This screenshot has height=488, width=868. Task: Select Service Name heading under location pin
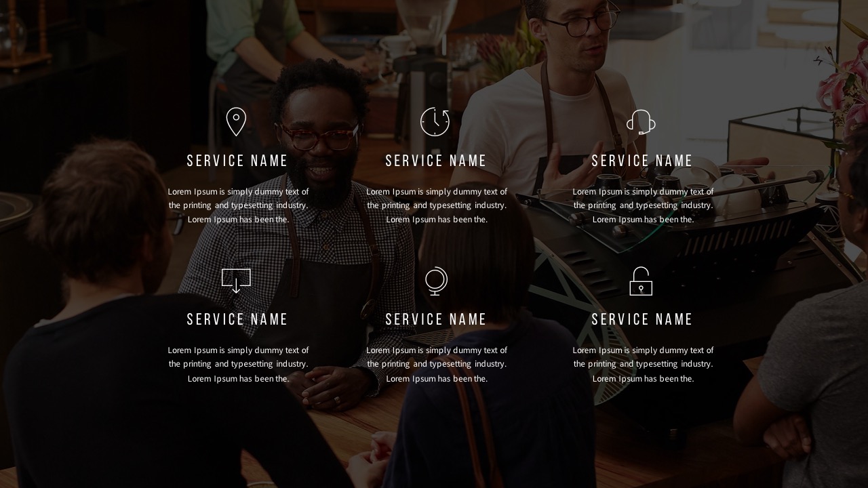click(238, 161)
